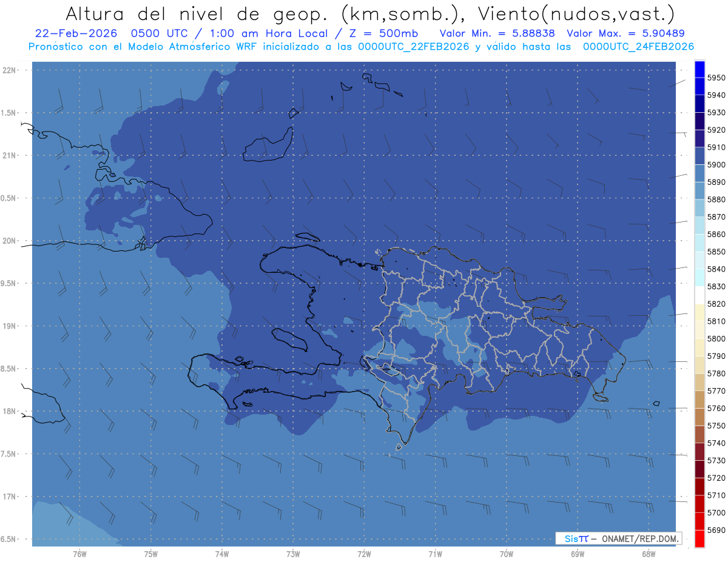Screen dimensions: 728x562
Task: Click the legend value 5690
Action: click(716, 530)
